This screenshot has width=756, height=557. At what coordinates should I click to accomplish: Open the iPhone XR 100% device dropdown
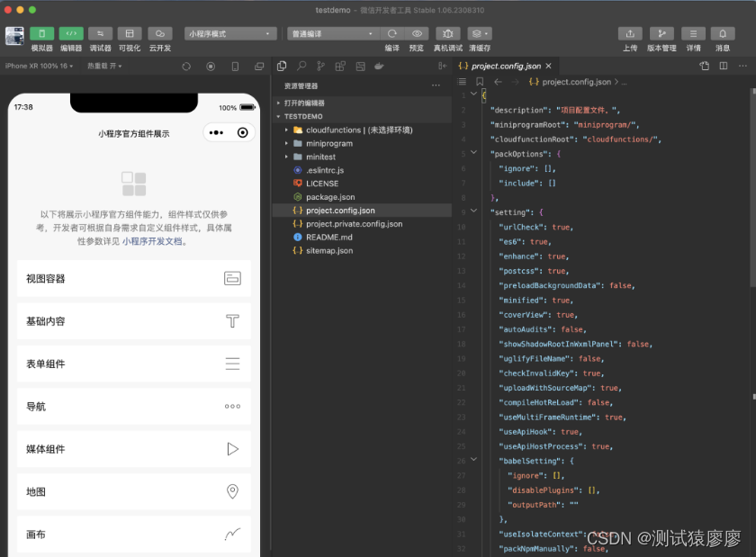point(39,66)
